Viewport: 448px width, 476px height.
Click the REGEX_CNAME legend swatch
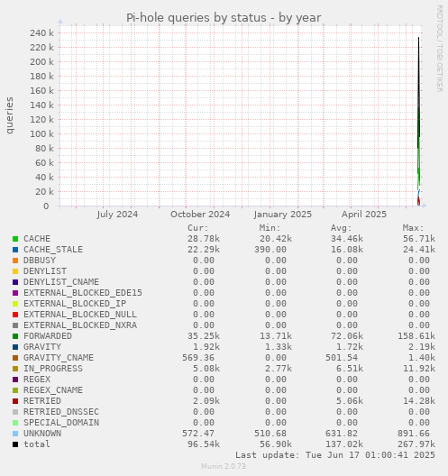[x=15, y=390]
